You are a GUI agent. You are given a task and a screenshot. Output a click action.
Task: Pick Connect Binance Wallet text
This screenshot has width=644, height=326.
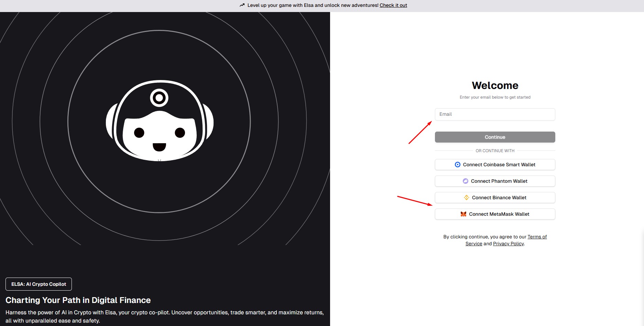499,198
